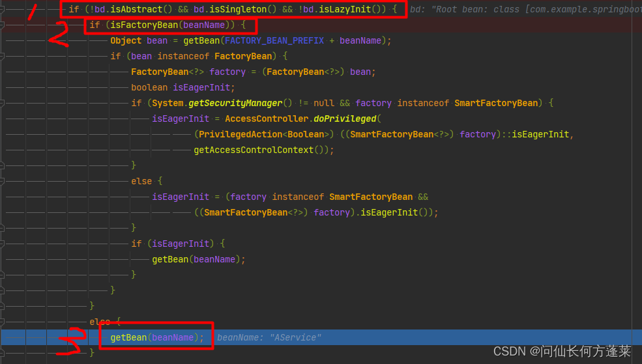Screen dimensions: 642x364
Task: Click 'PrivilegedAction<Boolean>' cast
Action: [x=264, y=134]
